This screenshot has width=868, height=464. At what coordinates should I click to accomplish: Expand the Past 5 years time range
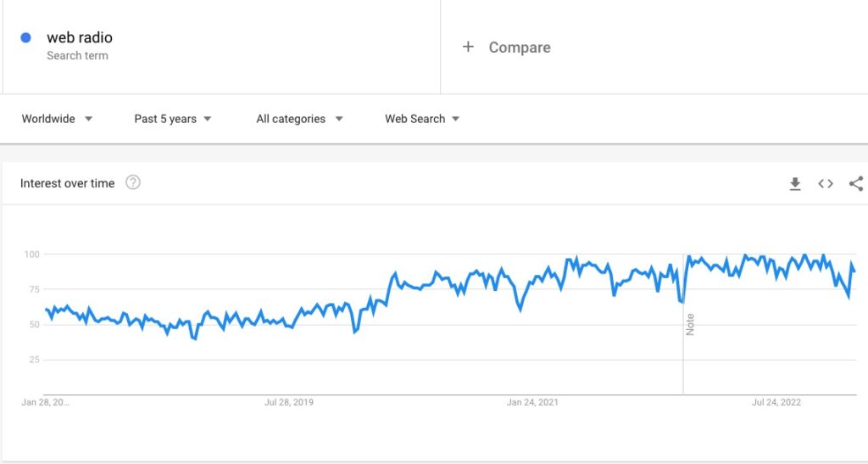tap(173, 119)
